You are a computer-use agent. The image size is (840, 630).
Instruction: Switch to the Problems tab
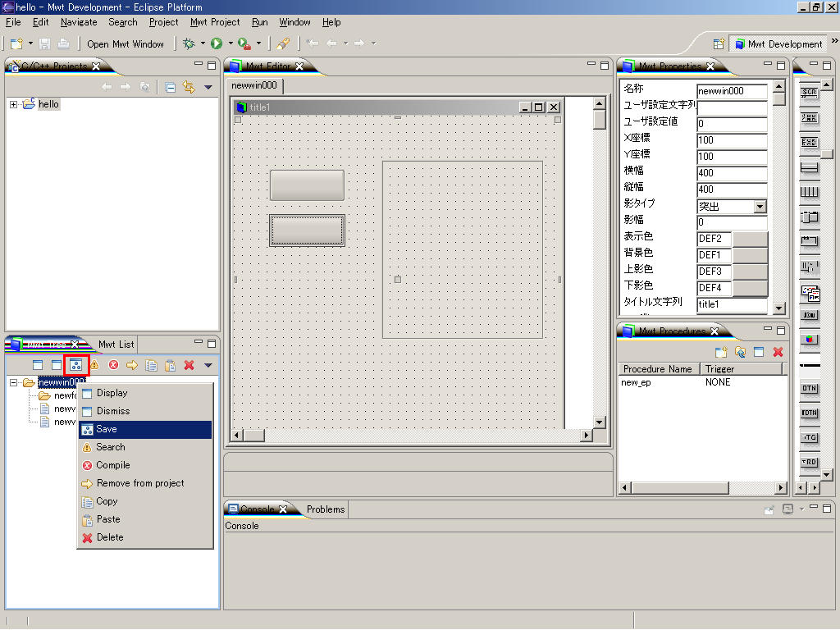(326, 509)
